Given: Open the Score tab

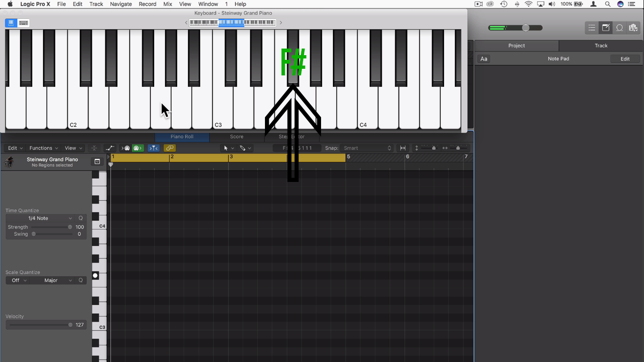Looking at the screenshot, I should click(237, 137).
